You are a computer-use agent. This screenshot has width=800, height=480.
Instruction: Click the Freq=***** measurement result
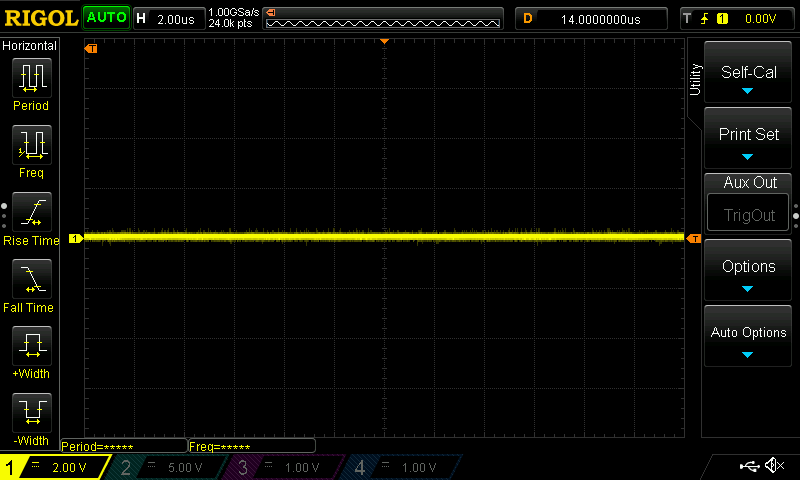pos(252,446)
